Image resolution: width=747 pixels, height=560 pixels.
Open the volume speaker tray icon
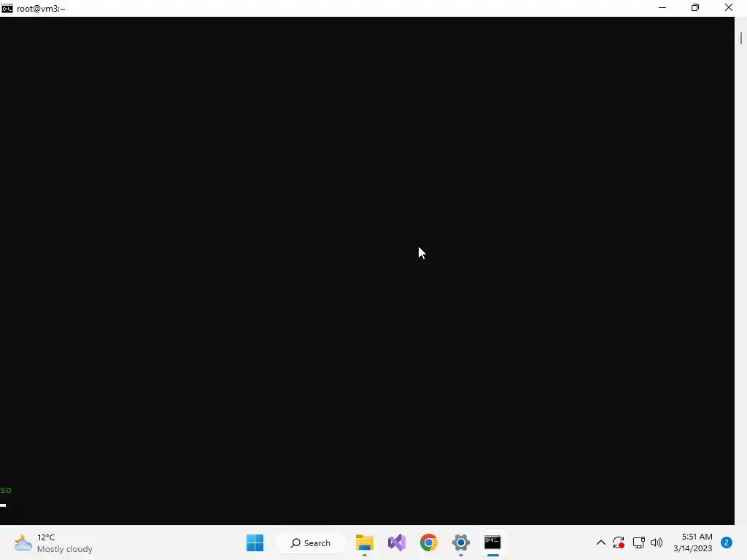coord(657,542)
